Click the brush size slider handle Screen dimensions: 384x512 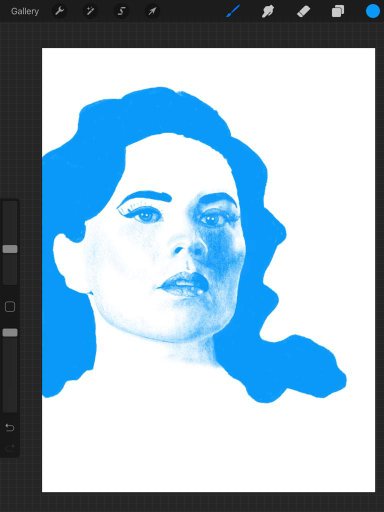(x=10, y=249)
